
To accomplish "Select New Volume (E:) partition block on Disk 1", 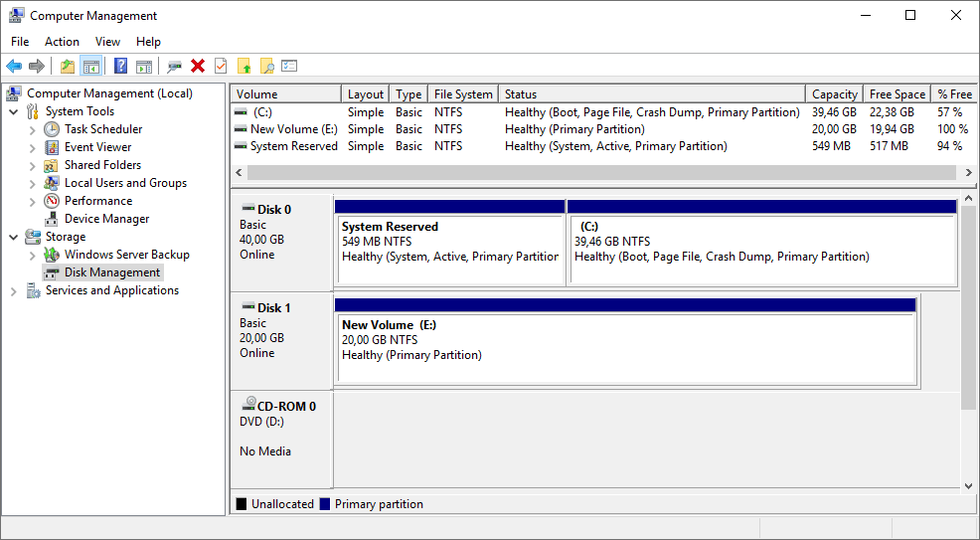I will (625, 342).
